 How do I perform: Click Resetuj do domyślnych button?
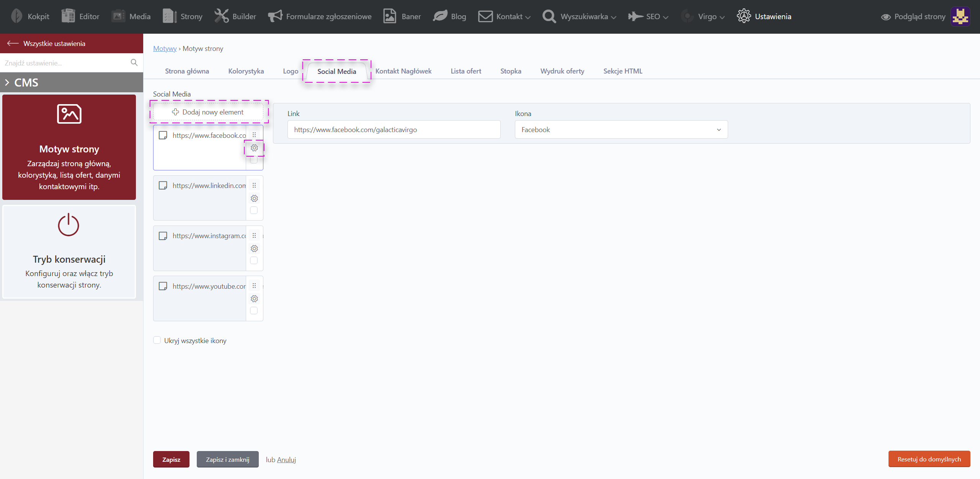[x=929, y=459]
